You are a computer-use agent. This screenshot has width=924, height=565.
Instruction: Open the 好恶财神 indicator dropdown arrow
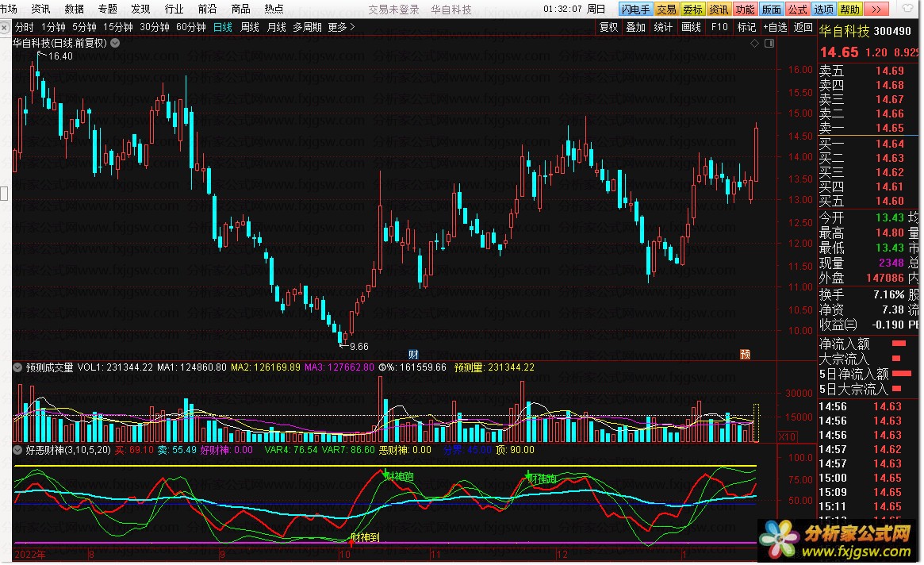[x=17, y=450]
